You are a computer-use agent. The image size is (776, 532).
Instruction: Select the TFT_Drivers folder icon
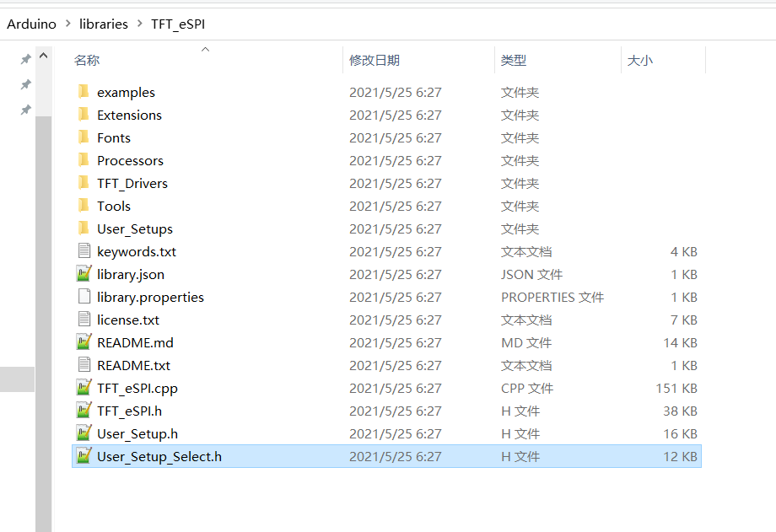tap(84, 183)
